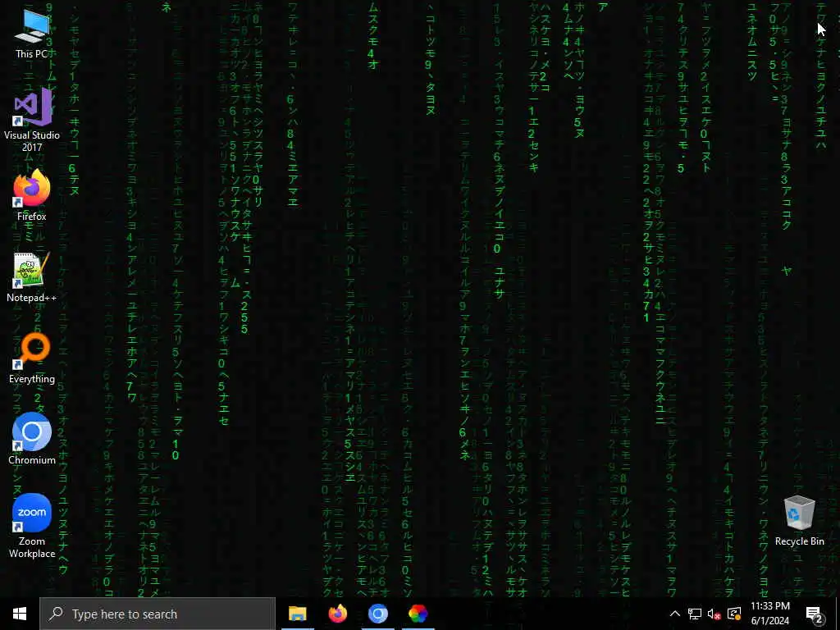This screenshot has width=840, height=630.
Task: Select the Zoom Workplace shortcut
Action: coord(32,526)
